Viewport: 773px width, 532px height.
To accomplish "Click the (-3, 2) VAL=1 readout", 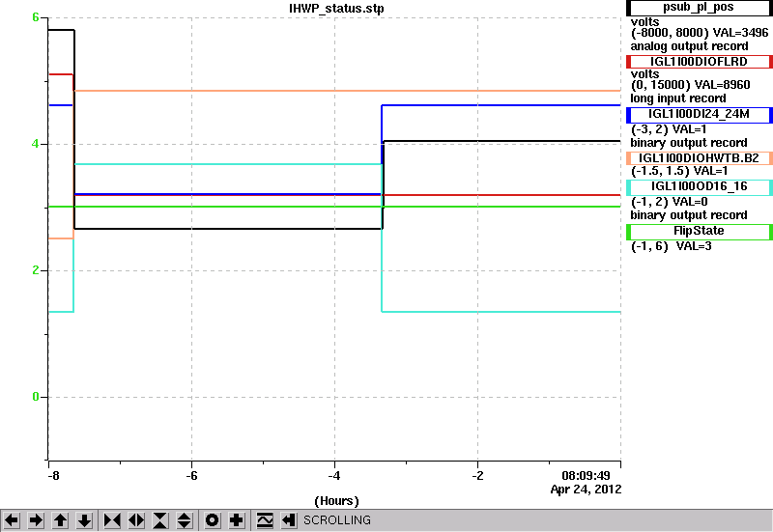I will click(669, 129).
